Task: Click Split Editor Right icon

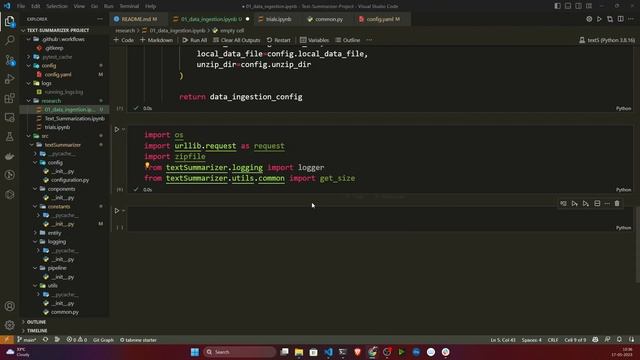Action: [x=620, y=19]
